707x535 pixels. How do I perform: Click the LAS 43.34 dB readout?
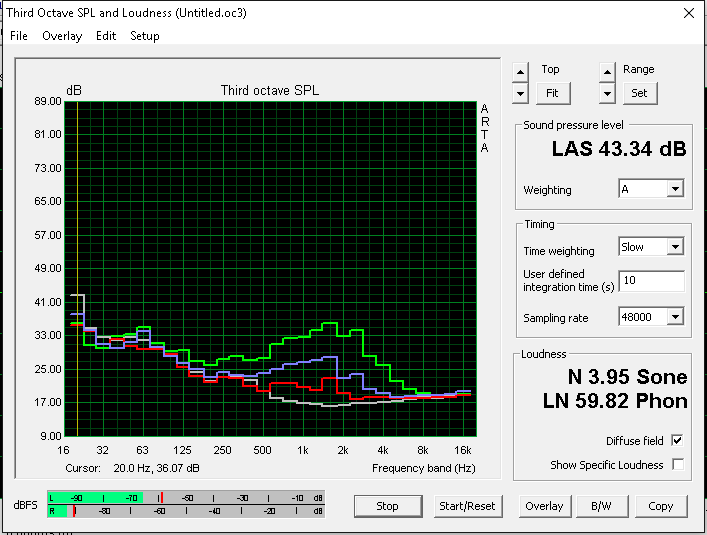[619, 149]
